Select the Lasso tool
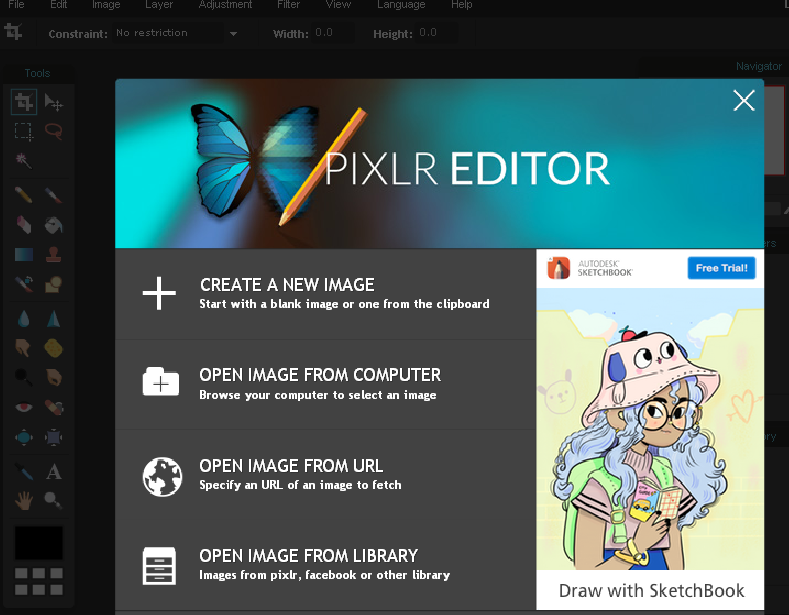789x615 pixels. coord(53,131)
